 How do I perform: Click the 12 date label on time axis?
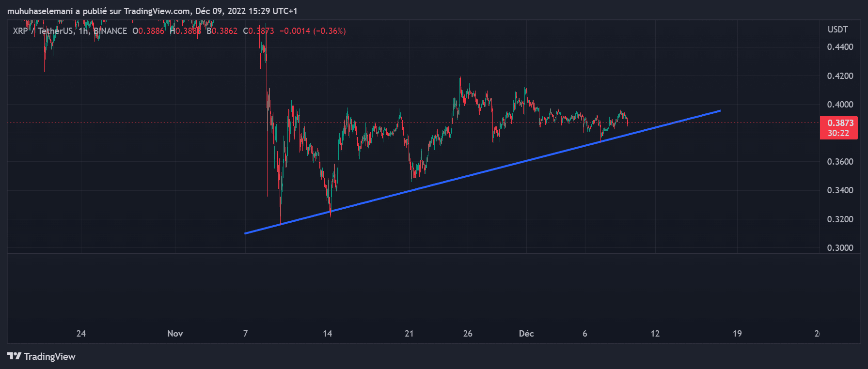(x=655, y=334)
